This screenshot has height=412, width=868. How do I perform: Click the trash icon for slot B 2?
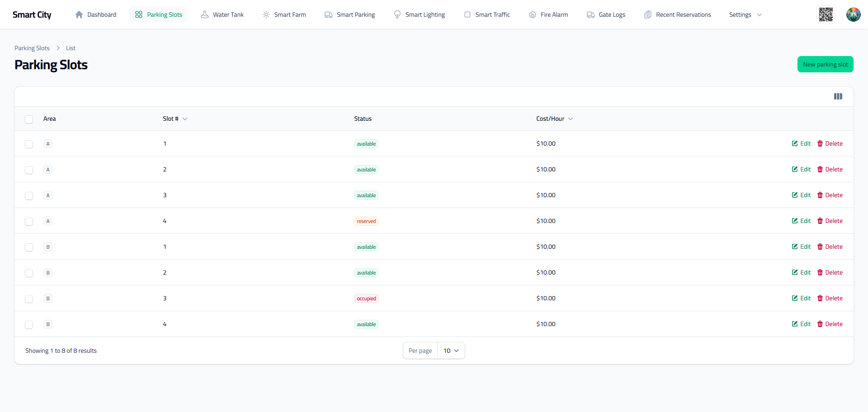coord(820,272)
